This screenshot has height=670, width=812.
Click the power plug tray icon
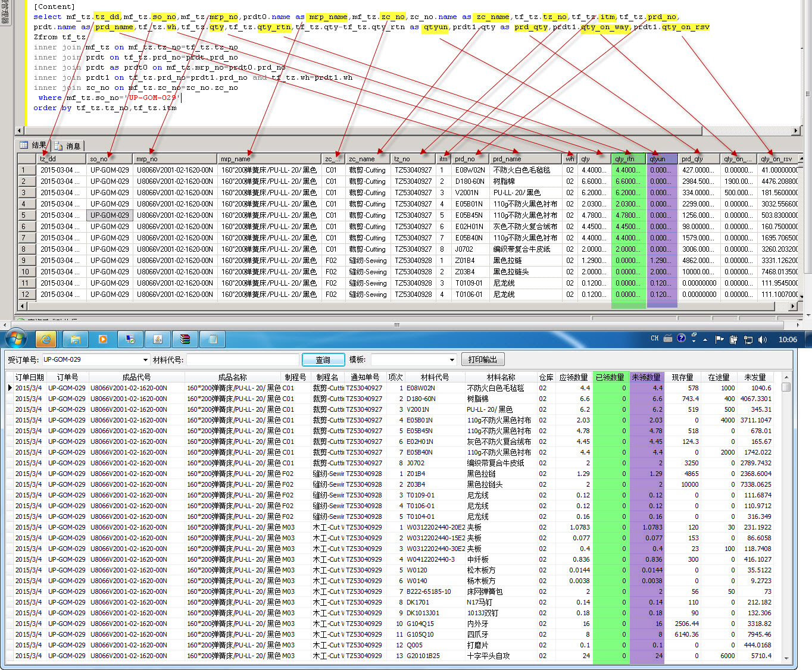tap(733, 340)
